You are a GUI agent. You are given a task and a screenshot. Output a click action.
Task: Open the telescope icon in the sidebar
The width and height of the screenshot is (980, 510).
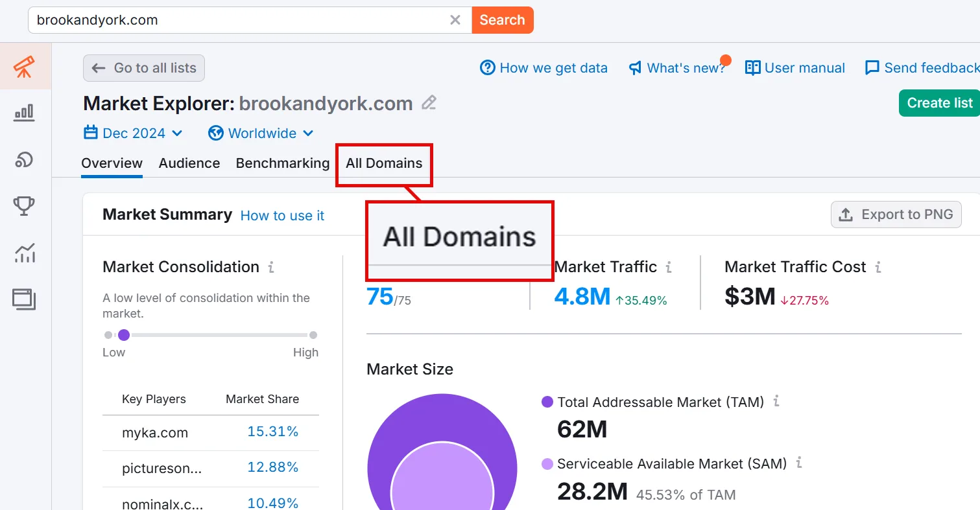25,66
